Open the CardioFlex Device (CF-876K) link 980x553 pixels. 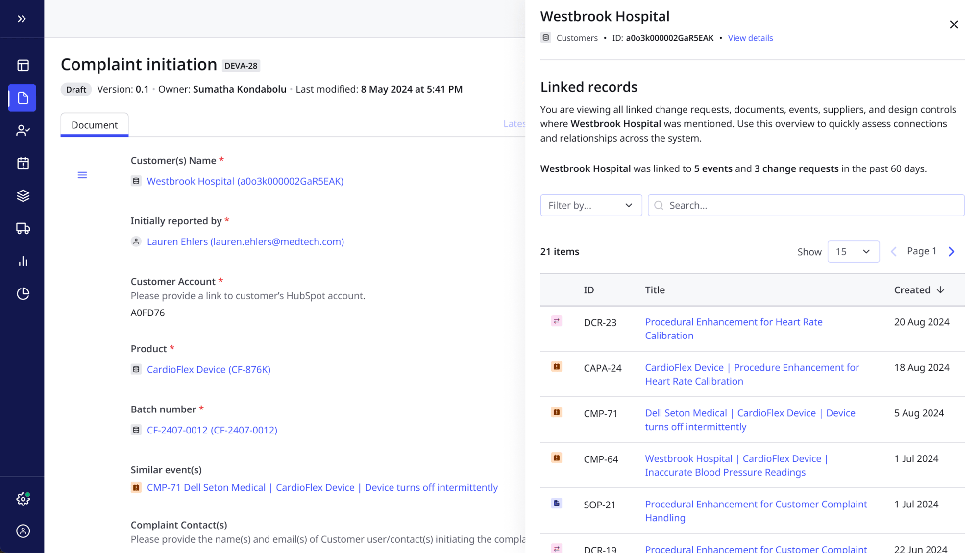[x=208, y=369]
